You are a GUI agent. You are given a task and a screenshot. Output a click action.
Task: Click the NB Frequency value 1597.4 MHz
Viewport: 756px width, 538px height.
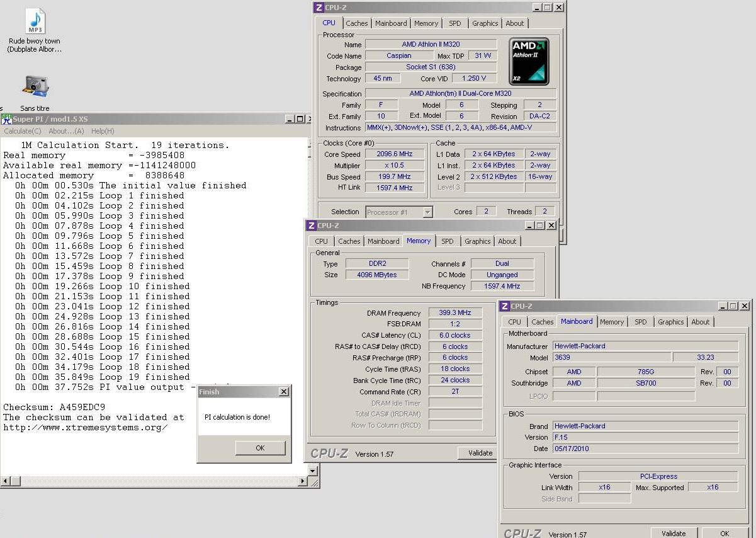pos(502,287)
